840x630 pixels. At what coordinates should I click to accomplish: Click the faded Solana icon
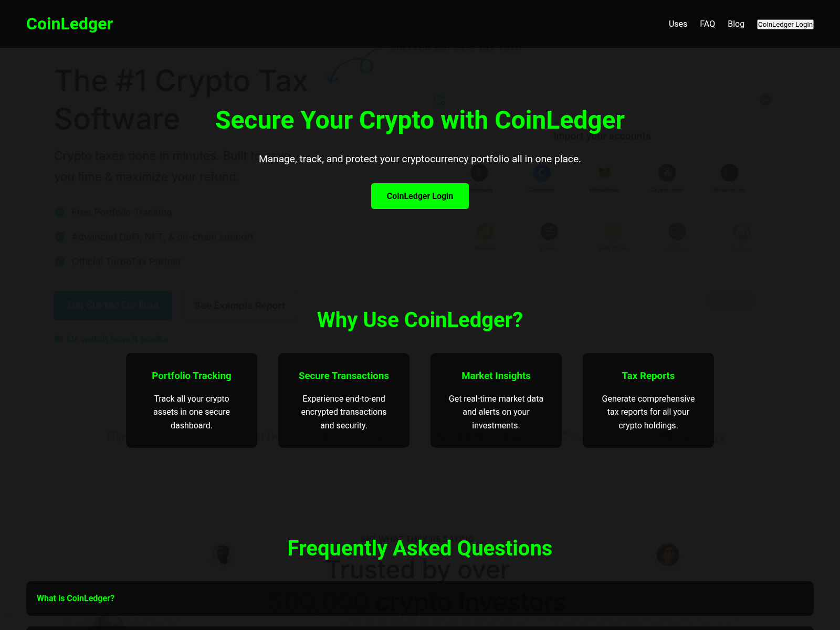pos(549,231)
